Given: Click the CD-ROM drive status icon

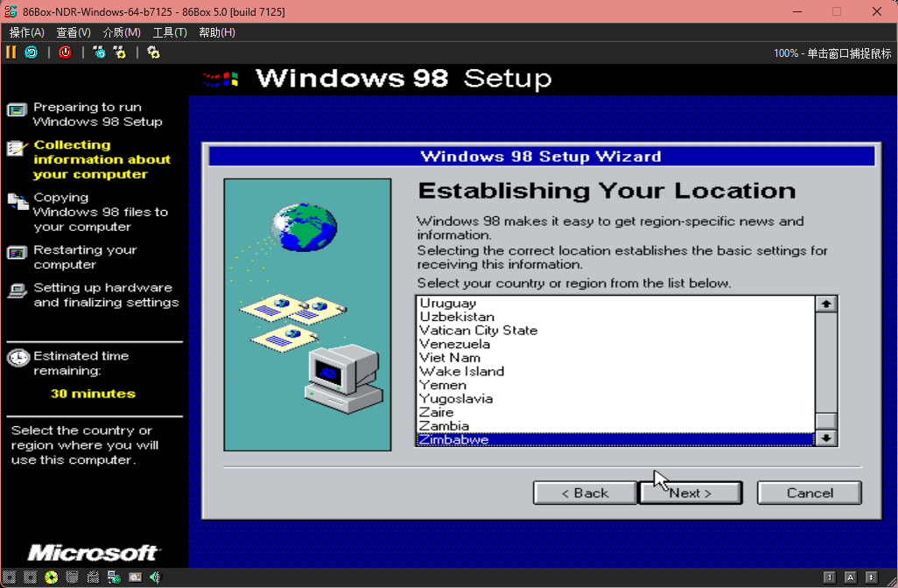Looking at the screenshot, I should pos(52,577).
